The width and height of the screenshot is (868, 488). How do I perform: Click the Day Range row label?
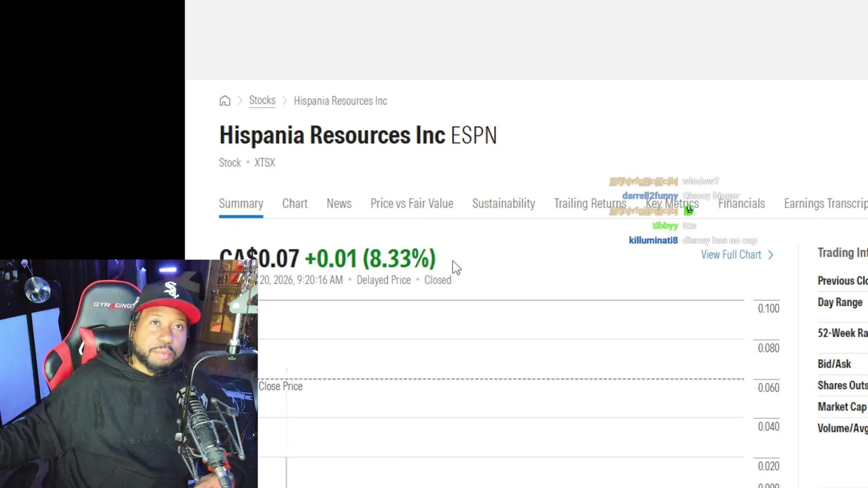(x=840, y=302)
